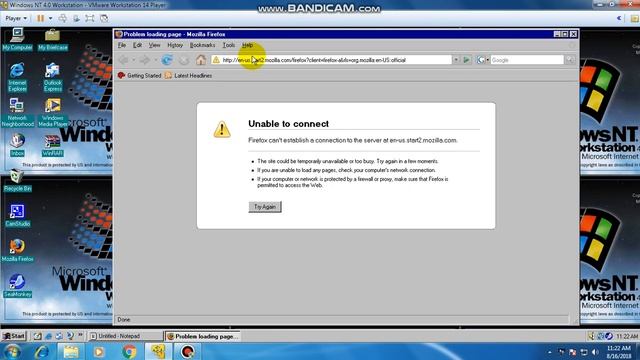Image resolution: width=640 pixels, height=360 pixels.
Task: Open My Computer desktop icon
Action: tap(17, 39)
